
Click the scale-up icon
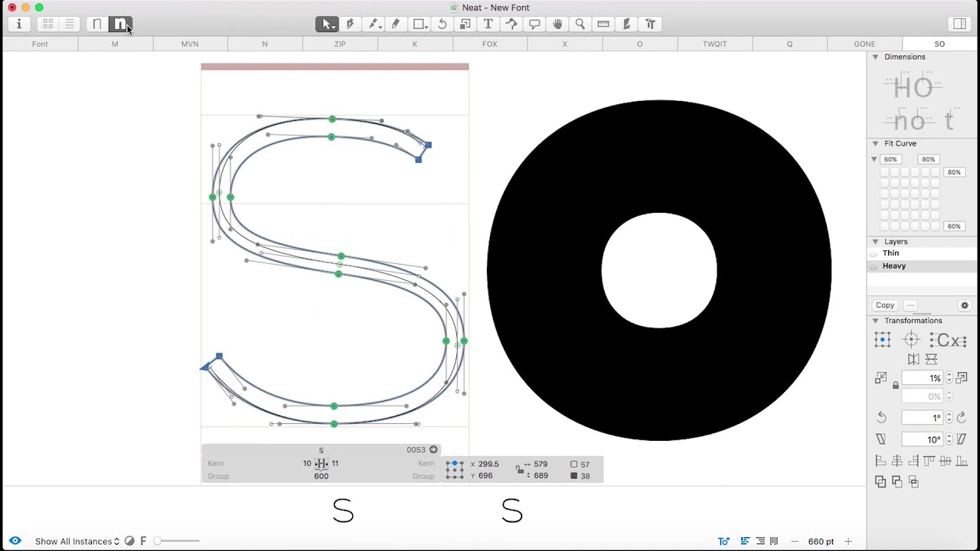pyautogui.click(x=962, y=378)
